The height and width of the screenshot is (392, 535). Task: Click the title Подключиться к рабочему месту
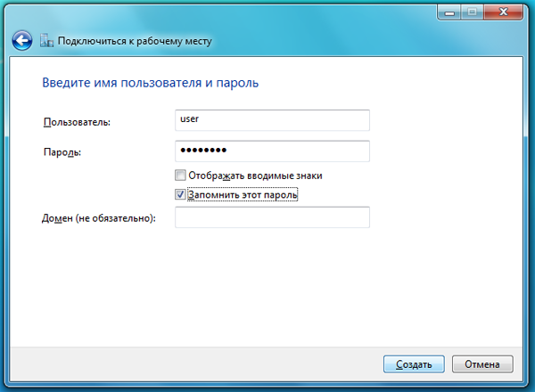tap(135, 41)
